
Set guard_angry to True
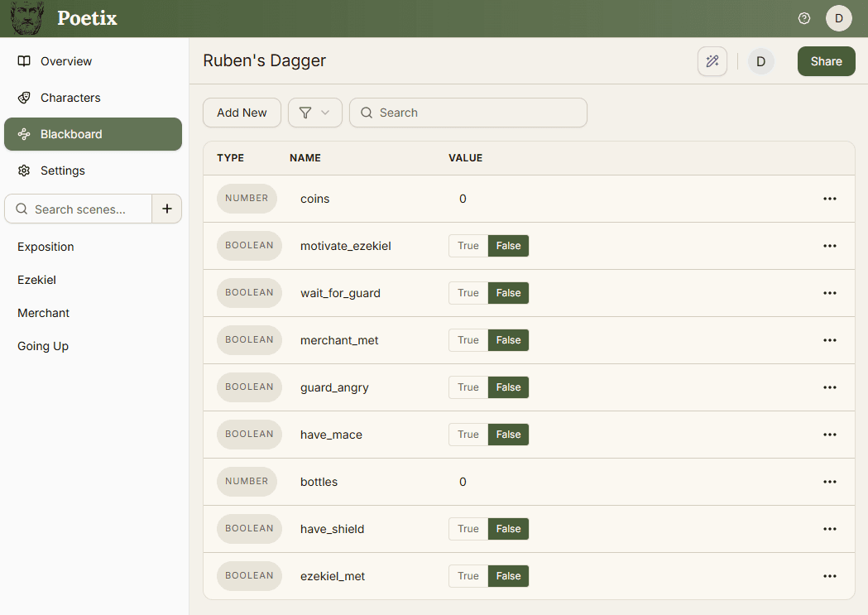click(x=468, y=387)
